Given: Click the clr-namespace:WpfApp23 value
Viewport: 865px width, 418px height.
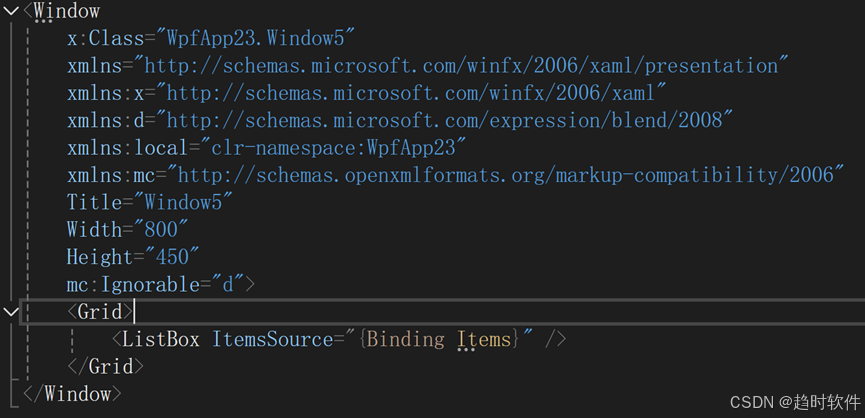Looking at the screenshot, I should [335, 148].
